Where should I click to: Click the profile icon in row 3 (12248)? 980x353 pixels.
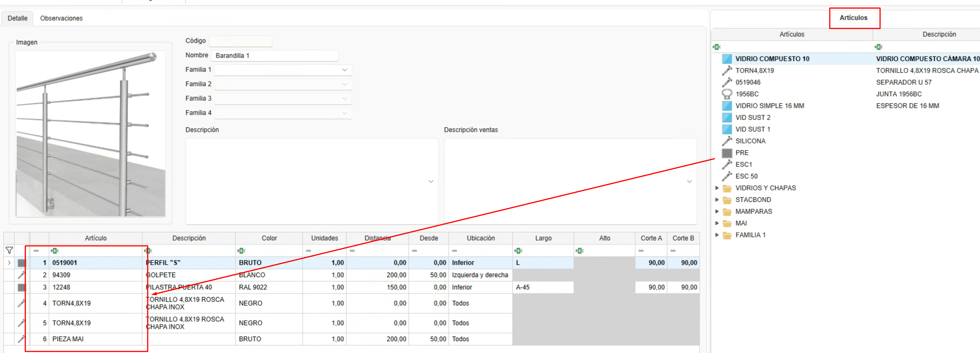(22, 287)
